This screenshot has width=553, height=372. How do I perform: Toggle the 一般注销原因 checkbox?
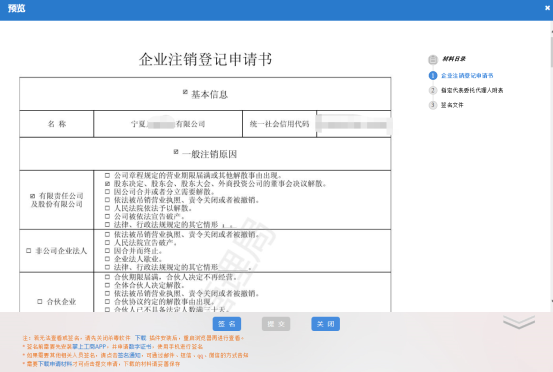pos(176,152)
